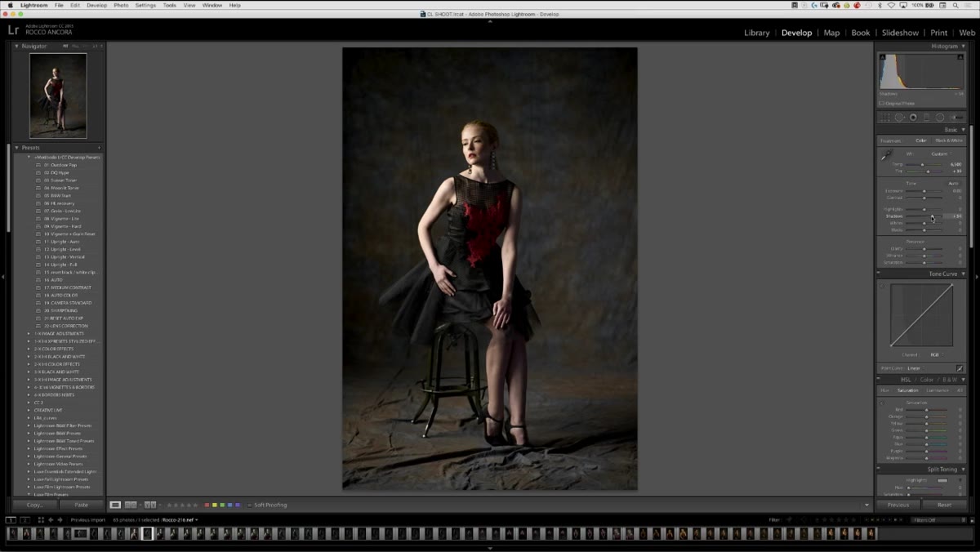Collapse the Histogram panel
980x552 pixels.
click(964, 46)
